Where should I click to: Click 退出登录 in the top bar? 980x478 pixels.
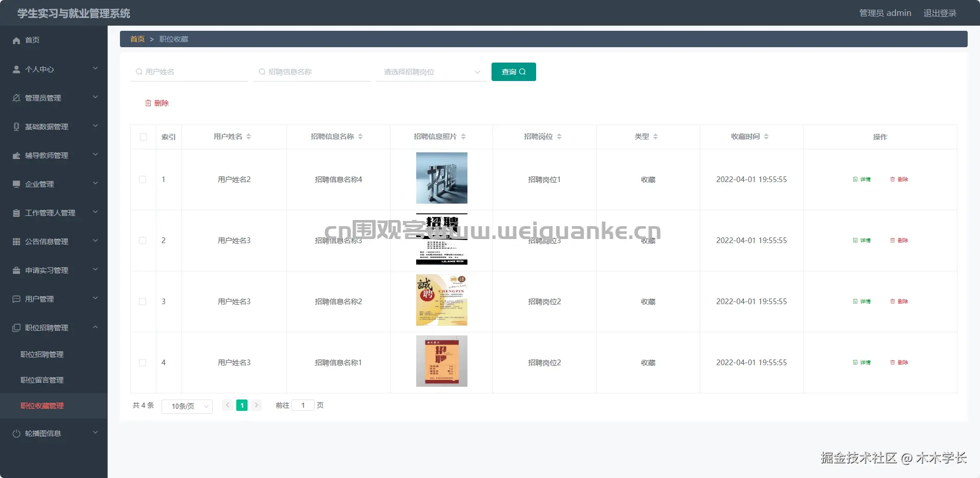click(940, 13)
